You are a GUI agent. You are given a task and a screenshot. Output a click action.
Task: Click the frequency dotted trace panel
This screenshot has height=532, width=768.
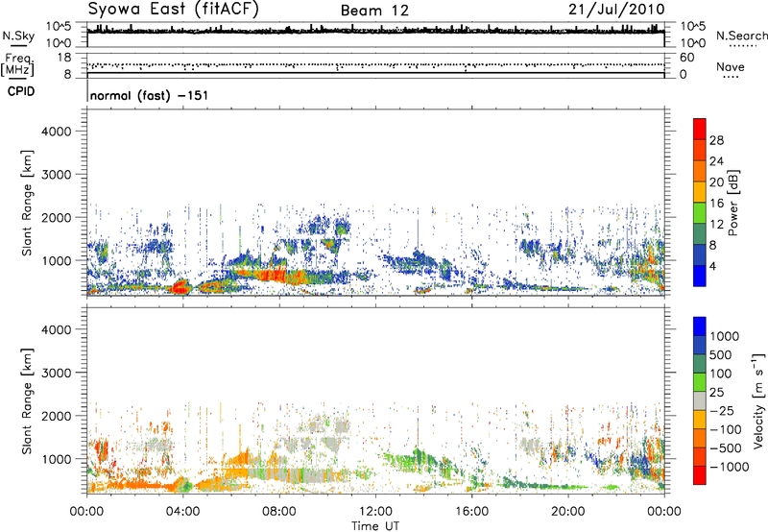(x=375, y=64)
